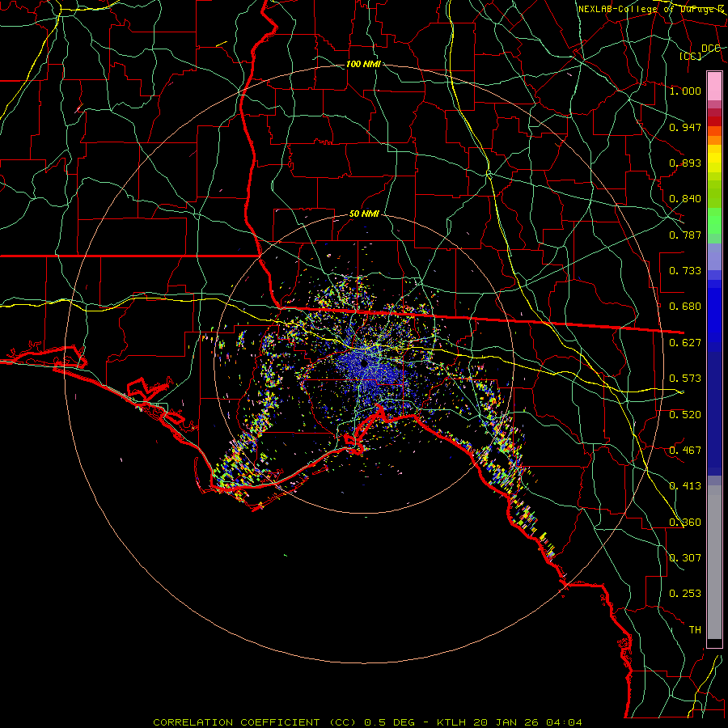Click the 0.733 scale value
728x728 pixels.
685,271
